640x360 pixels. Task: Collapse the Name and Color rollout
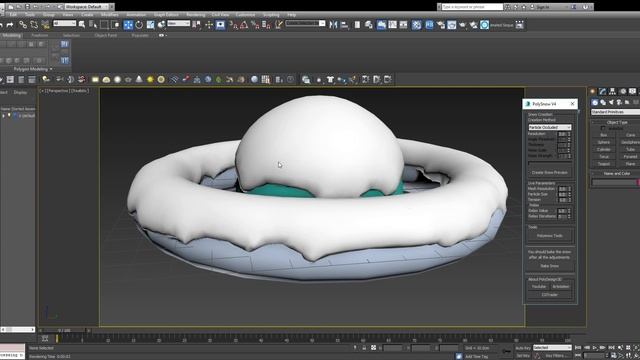click(x=616, y=173)
